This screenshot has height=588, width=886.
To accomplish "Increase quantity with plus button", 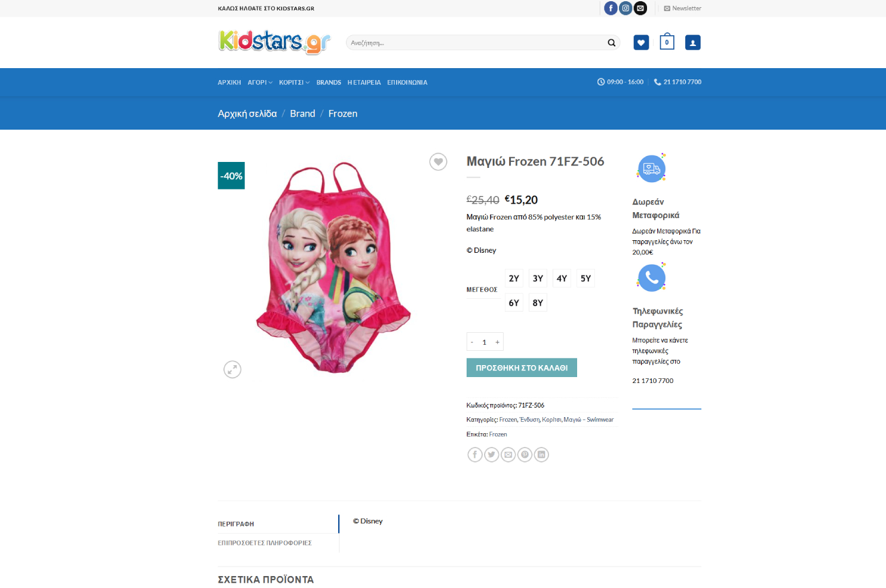I will [x=497, y=342].
